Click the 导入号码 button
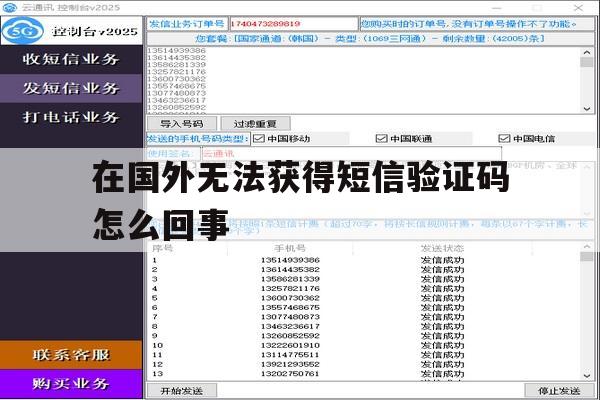Image resolution: width=600 pixels, height=400 pixels. pyautogui.click(x=182, y=124)
